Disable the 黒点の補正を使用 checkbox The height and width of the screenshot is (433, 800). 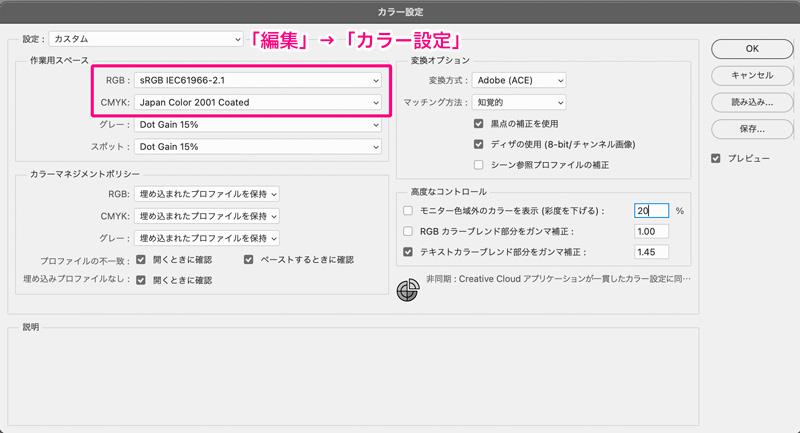click(x=479, y=124)
